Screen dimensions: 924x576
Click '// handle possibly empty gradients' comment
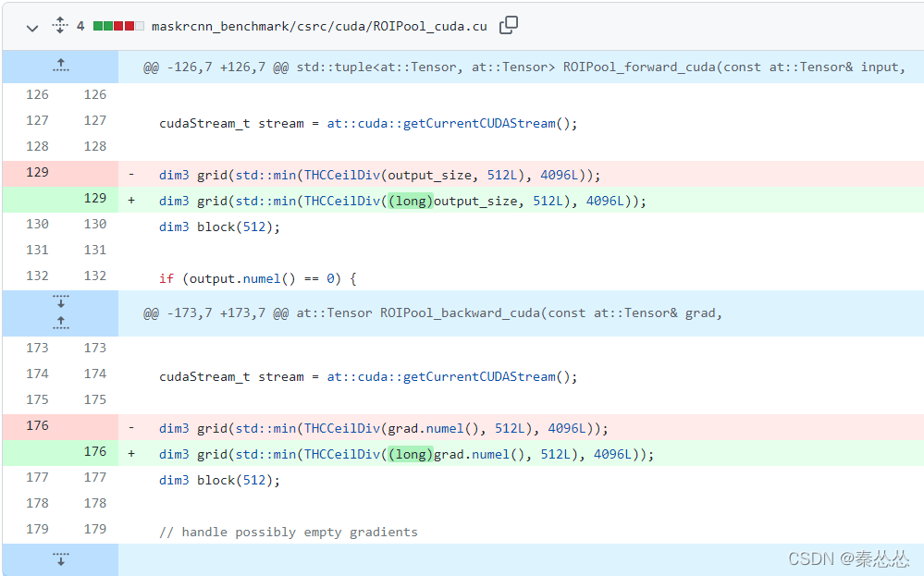(x=289, y=533)
